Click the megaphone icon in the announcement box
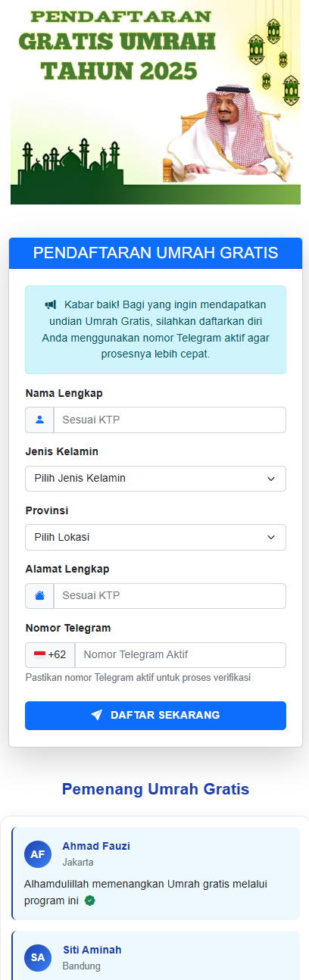Screen dimensions: 309x980 (51, 304)
